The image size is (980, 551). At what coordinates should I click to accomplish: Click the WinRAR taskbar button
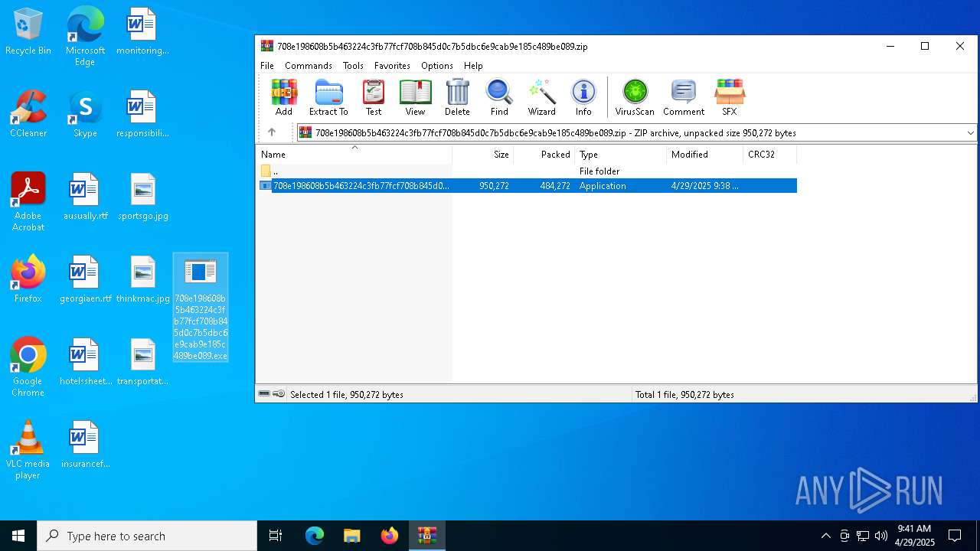[x=427, y=536]
